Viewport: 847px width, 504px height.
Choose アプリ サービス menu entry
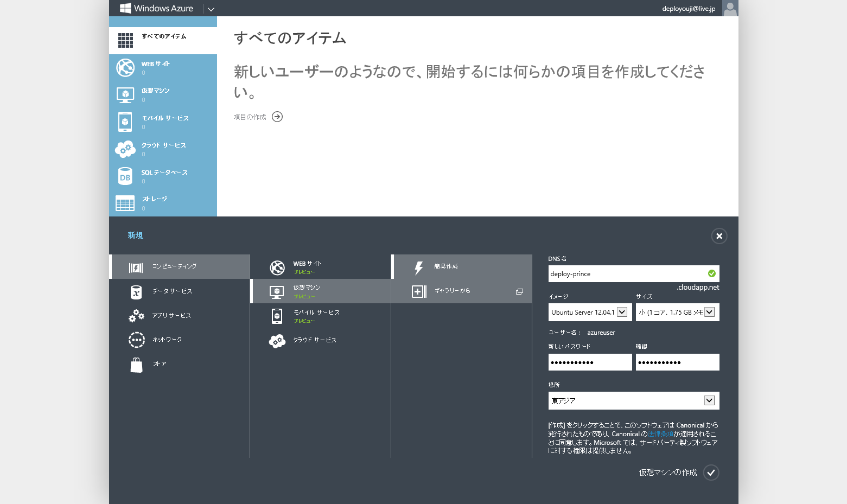click(180, 316)
